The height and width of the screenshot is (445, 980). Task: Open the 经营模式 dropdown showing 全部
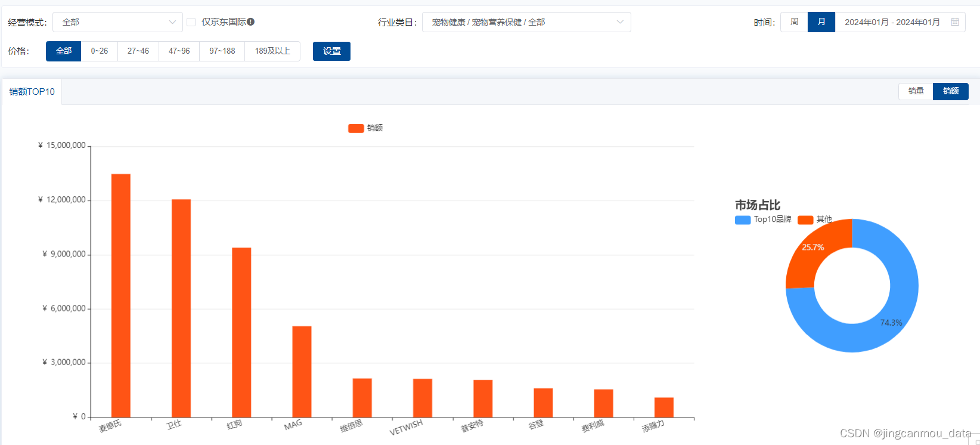point(117,22)
